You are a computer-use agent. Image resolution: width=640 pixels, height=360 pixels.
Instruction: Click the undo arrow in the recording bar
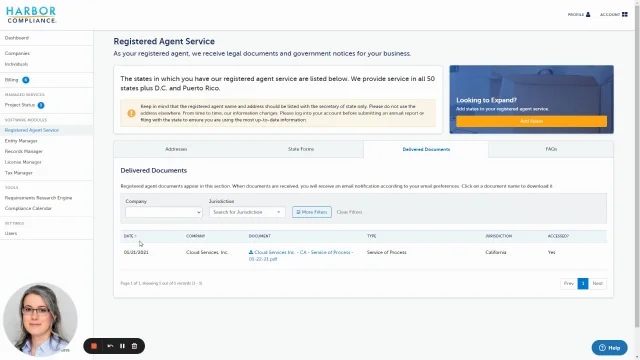(x=110, y=346)
